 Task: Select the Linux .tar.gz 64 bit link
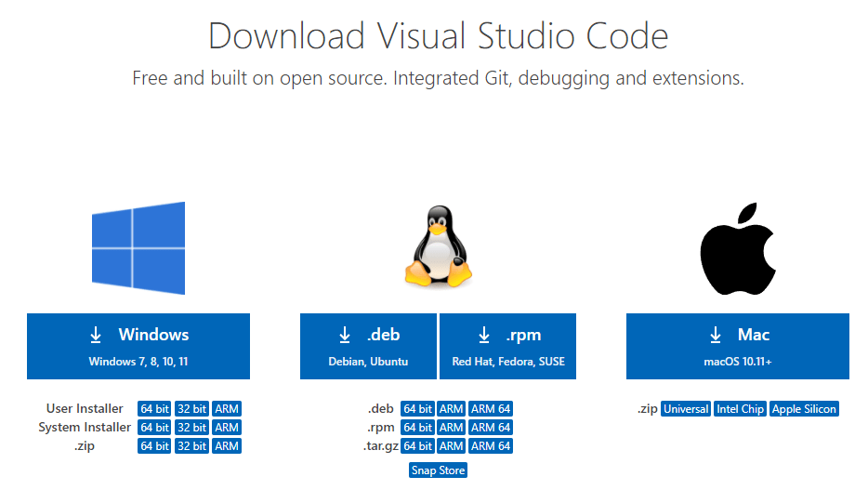pyautogui.click(x=417, y=445)
